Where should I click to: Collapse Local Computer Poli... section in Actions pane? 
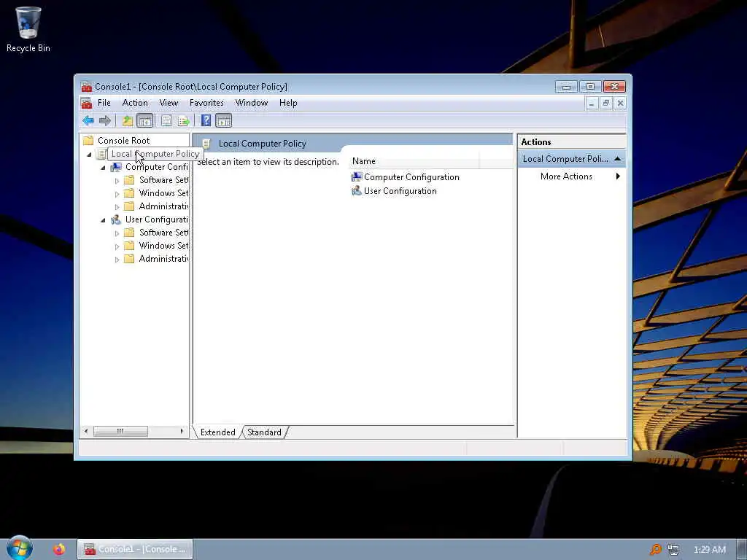coord(617,159)
